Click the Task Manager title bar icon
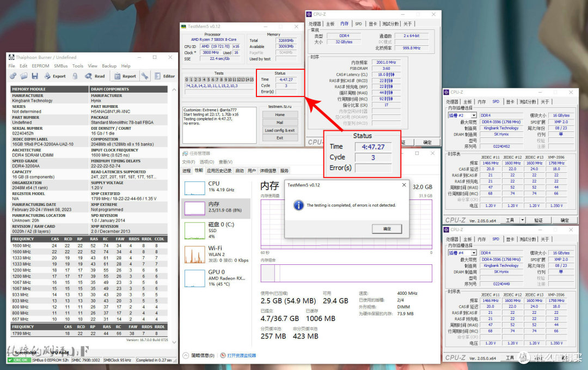This screenshot has width=588, height=370. coord(185,153)
